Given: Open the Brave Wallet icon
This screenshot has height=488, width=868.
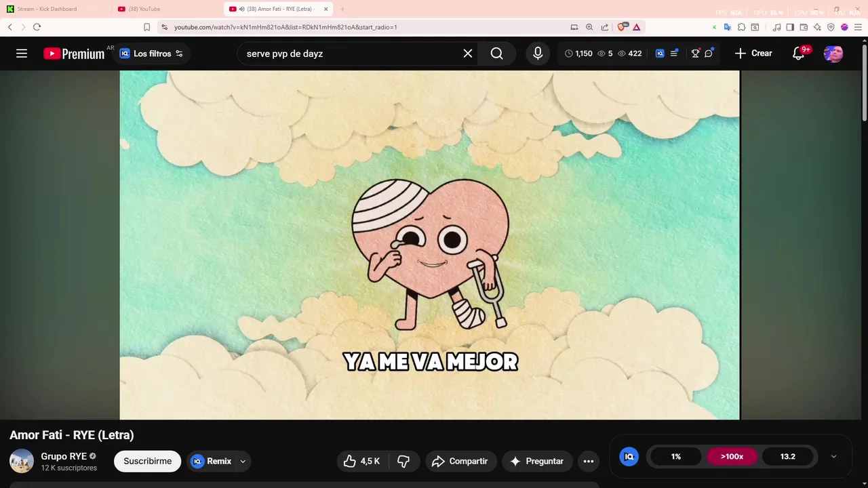Looking at the screenshot, I should [x=804, y=27].
